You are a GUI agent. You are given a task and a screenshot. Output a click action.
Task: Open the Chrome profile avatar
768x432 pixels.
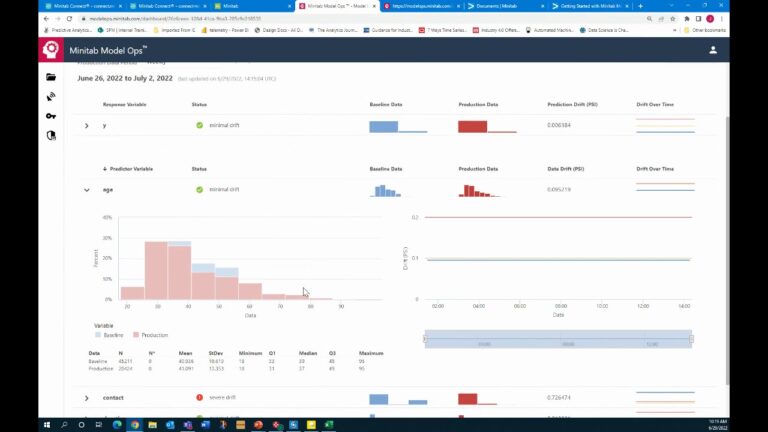(x=710, y=19)
